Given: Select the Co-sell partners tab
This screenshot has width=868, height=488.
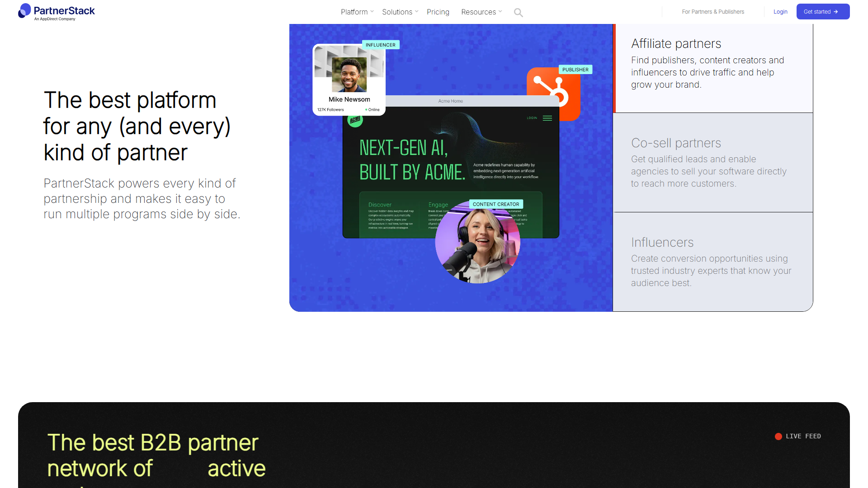Looking at the screenshot, I should point(713,163).
